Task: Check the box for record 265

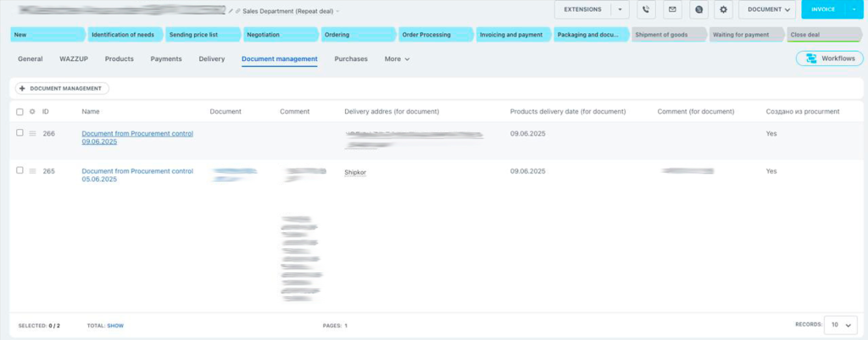Action: pos(20,170)
